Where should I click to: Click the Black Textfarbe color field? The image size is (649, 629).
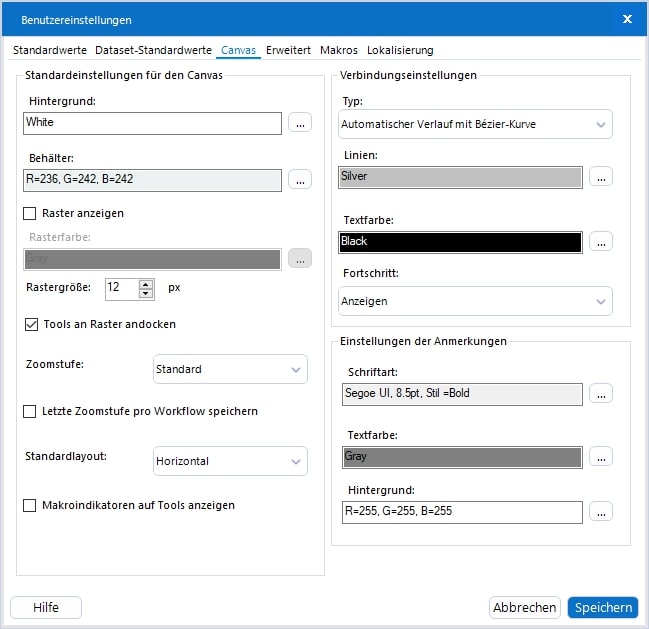(x=460, y=241)
